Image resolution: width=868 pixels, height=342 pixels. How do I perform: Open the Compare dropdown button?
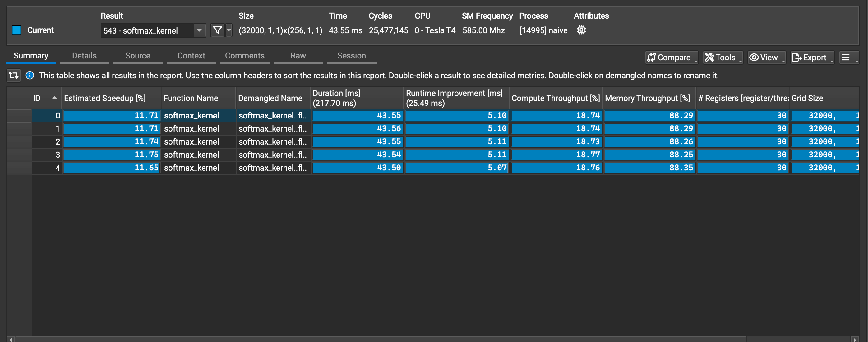[672, 58]
